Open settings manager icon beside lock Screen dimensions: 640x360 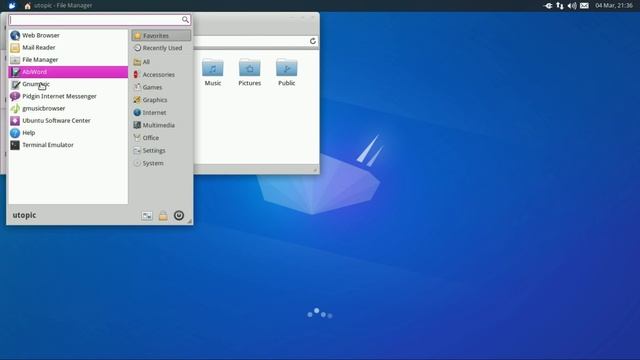[x=147, y=216]
